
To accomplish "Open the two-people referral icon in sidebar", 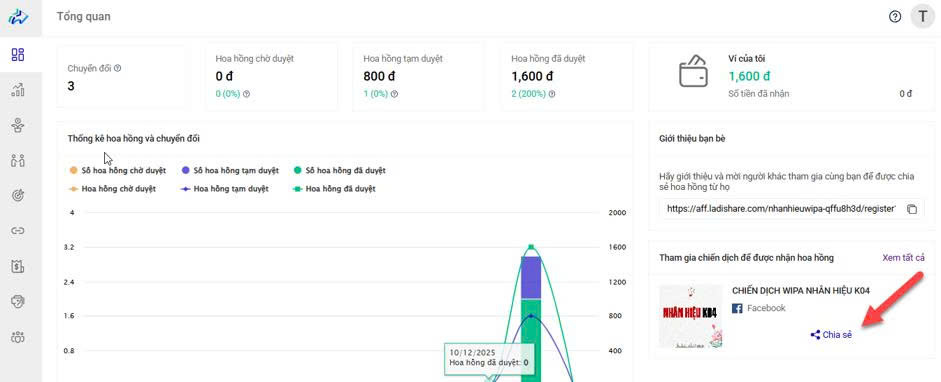I will (x=18, y=160).
